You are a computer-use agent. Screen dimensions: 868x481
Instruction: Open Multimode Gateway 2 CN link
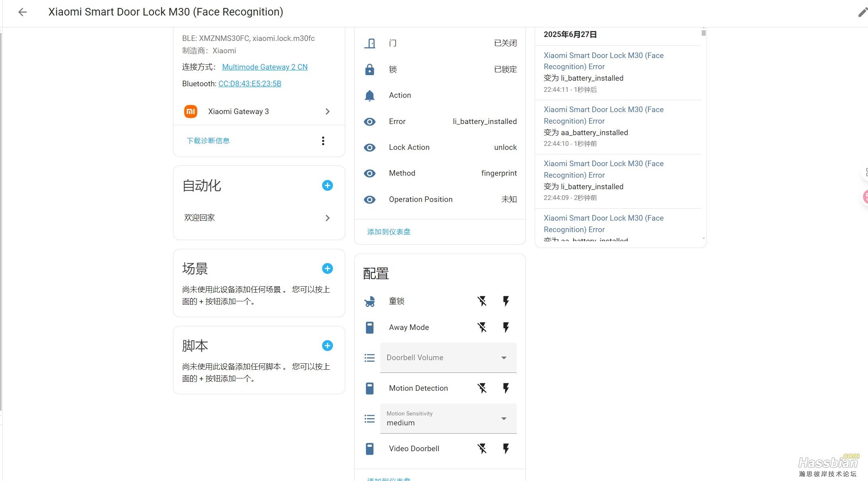(x=265, y=67)
